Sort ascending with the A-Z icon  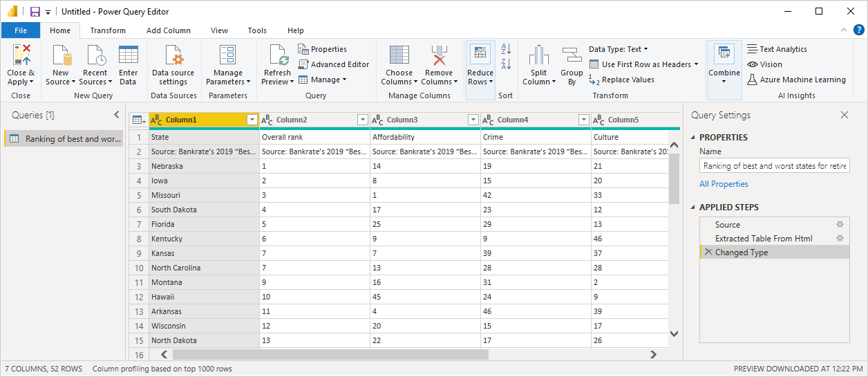[x=505, y=49]
